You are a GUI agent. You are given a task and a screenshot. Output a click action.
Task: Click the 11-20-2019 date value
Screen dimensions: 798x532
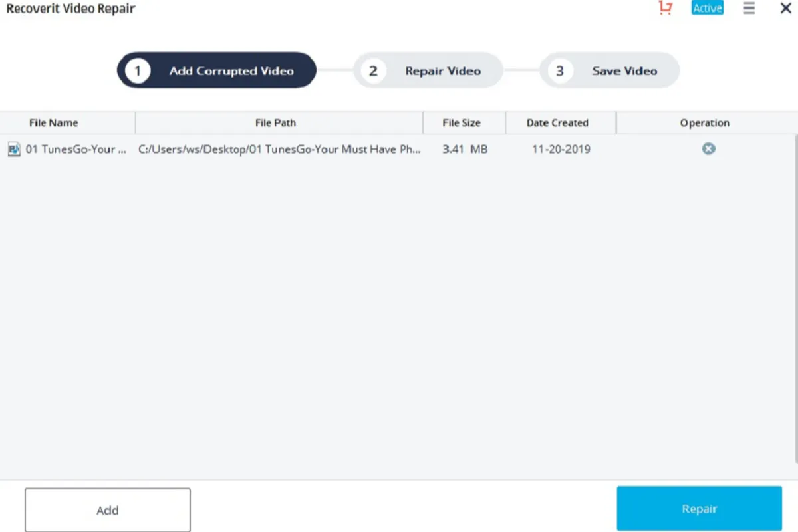(x=561, y=150)
